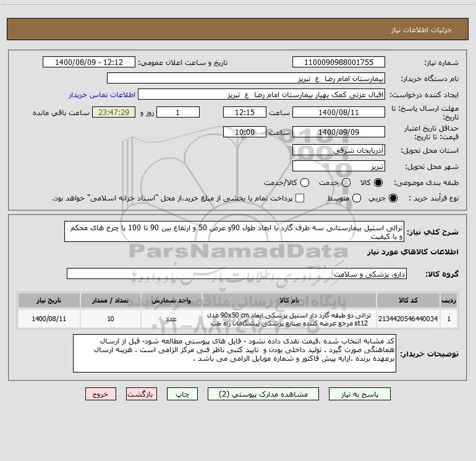476x461 pixels.
Task: Select the خدمت radio button
Action: click(346, 183)
